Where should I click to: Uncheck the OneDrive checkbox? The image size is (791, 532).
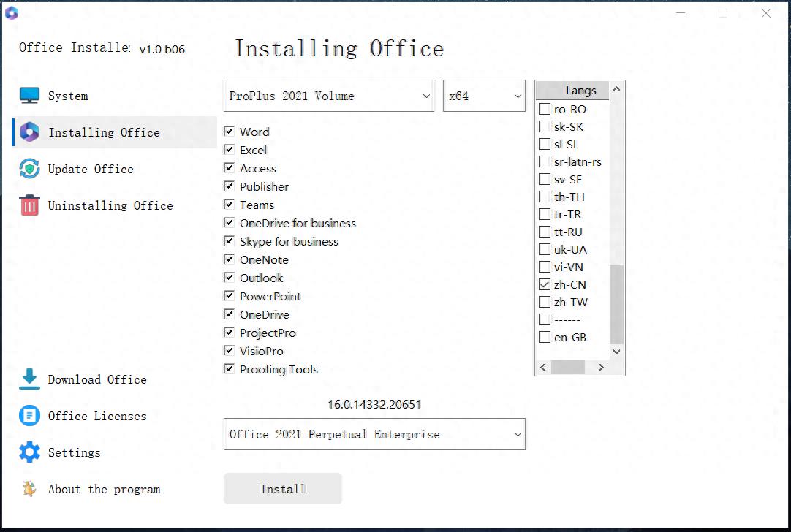coord(229,313)
